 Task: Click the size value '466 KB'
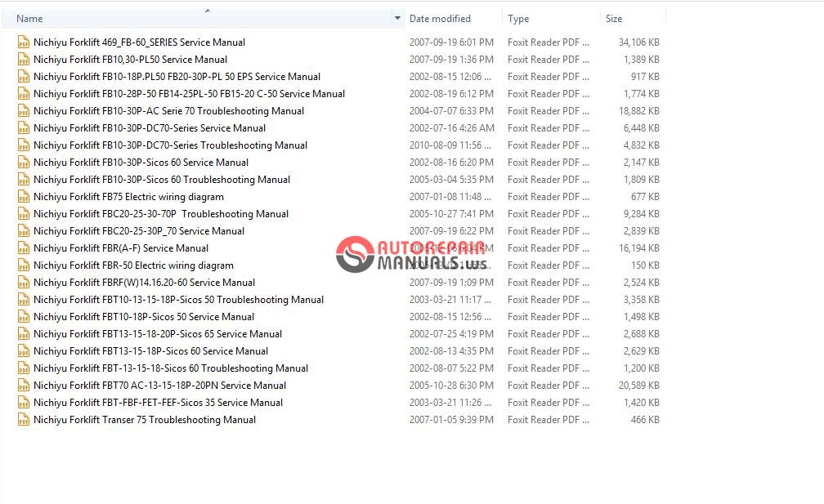(x=645, y=420)
